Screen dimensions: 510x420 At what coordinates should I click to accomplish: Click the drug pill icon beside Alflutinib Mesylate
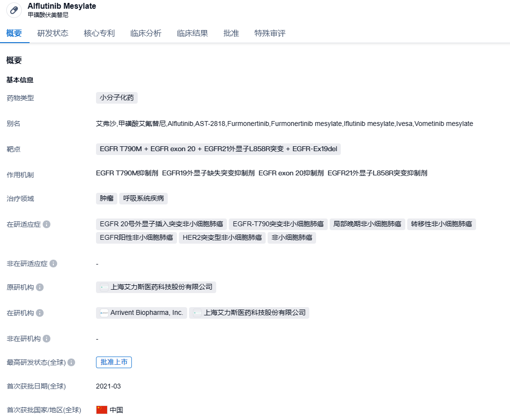click(14, 10)
